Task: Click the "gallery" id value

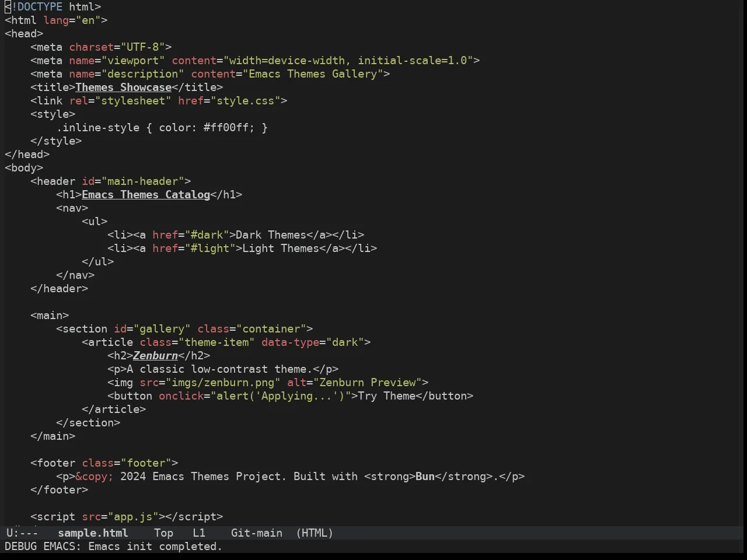Action: [162, 329]
